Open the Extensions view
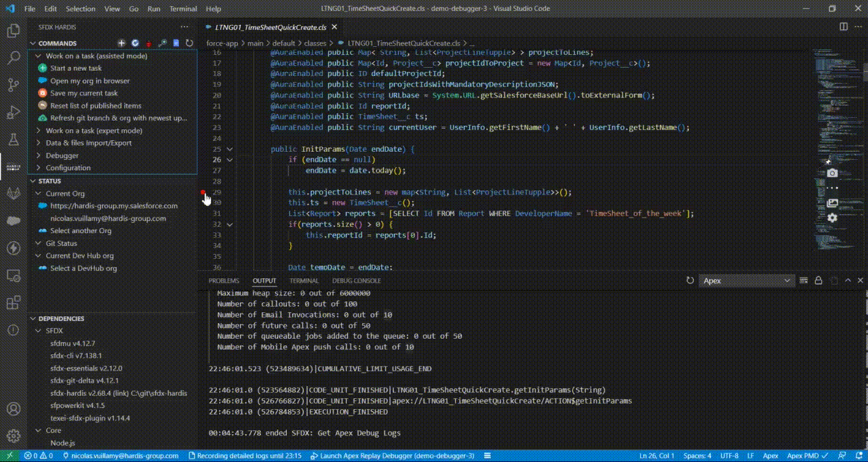Image resolution: width=868 pixels, height=462 pixels. (13, 302)
